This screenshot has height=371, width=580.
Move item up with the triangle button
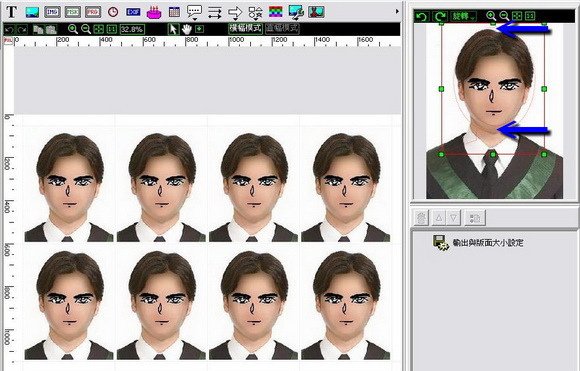pos(439,217)
